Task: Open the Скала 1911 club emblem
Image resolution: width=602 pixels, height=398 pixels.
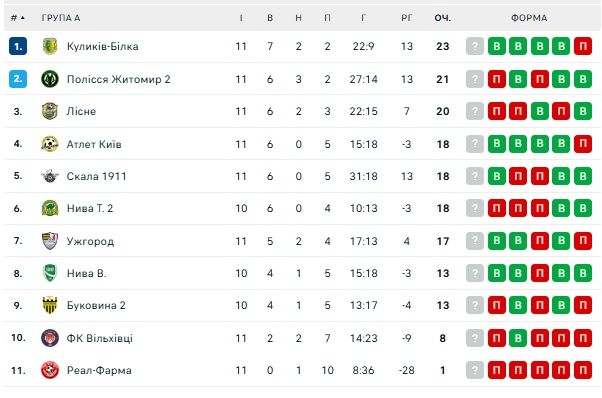Action: coord(50,176)
